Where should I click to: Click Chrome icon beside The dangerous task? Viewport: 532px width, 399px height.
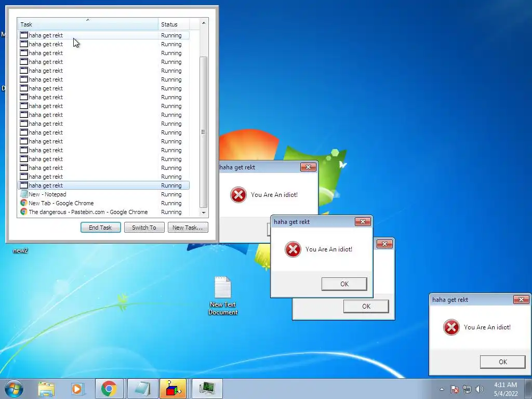tap(24, 212)
